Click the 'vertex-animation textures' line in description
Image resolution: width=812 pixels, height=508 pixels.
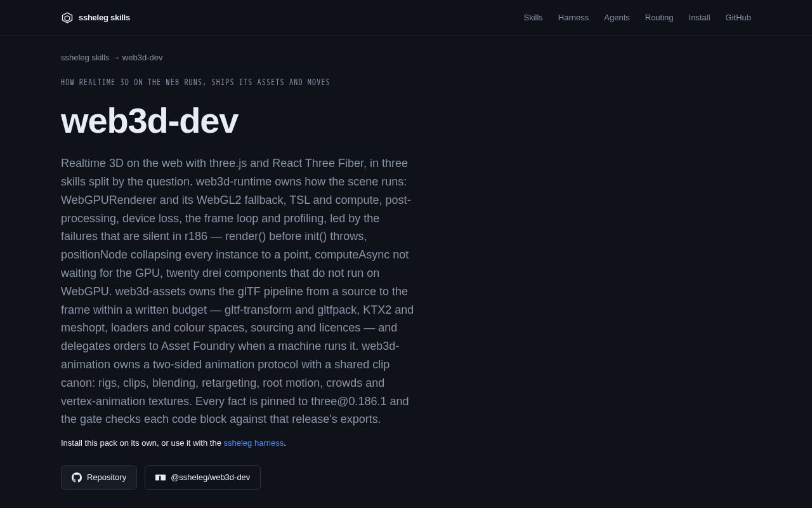[x=235, y=401]
